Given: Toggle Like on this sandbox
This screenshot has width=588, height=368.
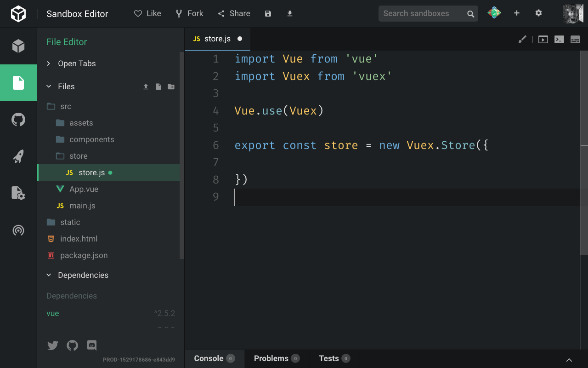Looking at the screenshot, I should (147, 13).
